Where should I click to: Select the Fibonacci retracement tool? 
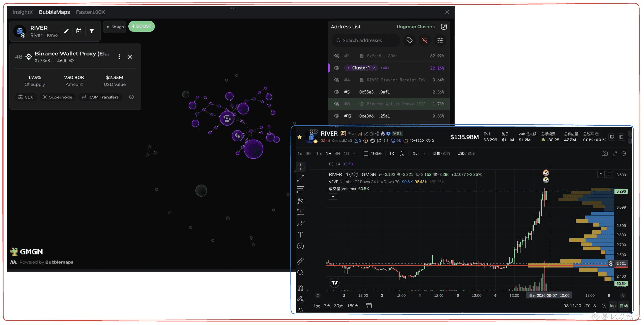pos(300,189)
